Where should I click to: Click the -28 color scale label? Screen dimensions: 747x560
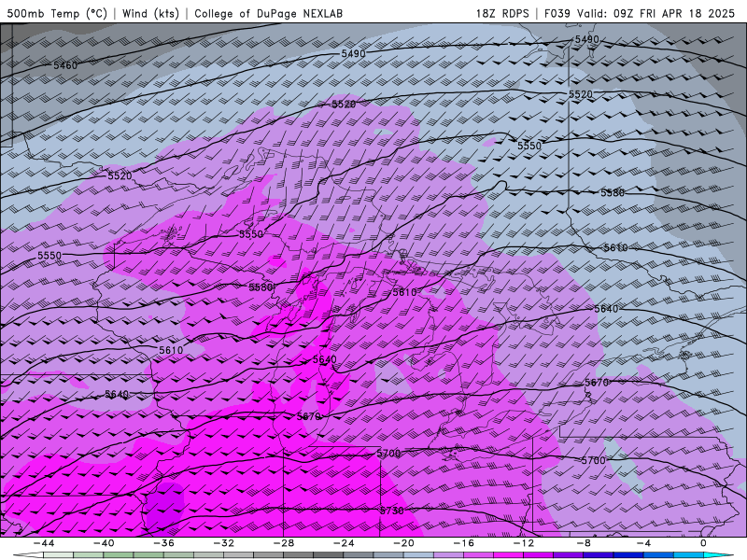pyautogui.click(x=284, y=543)
